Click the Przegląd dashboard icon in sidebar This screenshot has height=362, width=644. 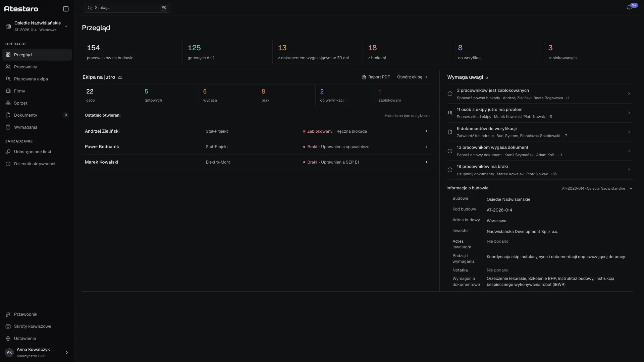[8, 55]
